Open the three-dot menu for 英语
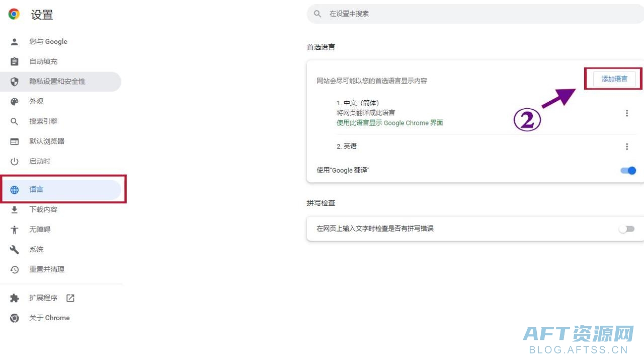The image size is (644, 360). pyautogui.click(x=627, y=147)
